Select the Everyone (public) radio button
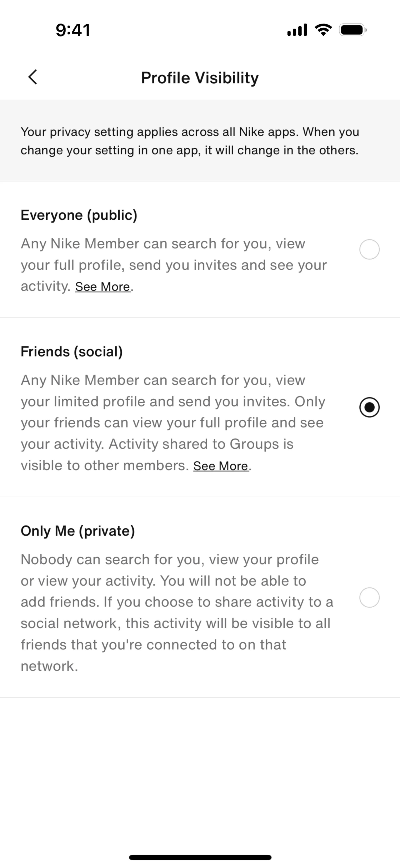Viewport: 400px width, 868px height. (369, 250)
